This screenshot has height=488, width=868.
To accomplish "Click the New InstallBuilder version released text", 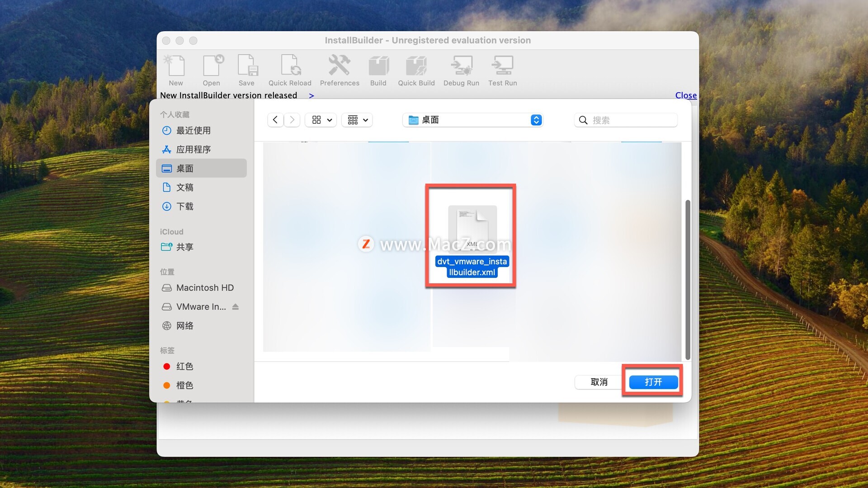I will point(228,95).
